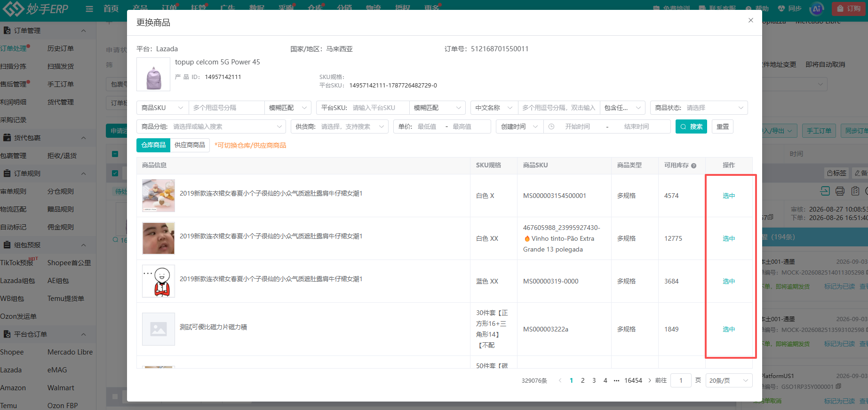Go to last page 16454
This screenshot has width=868, height=410.
(x=633, y=380)
